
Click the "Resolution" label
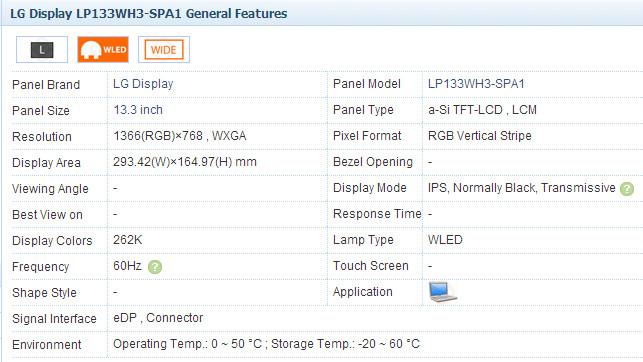[x=42, y=137]
